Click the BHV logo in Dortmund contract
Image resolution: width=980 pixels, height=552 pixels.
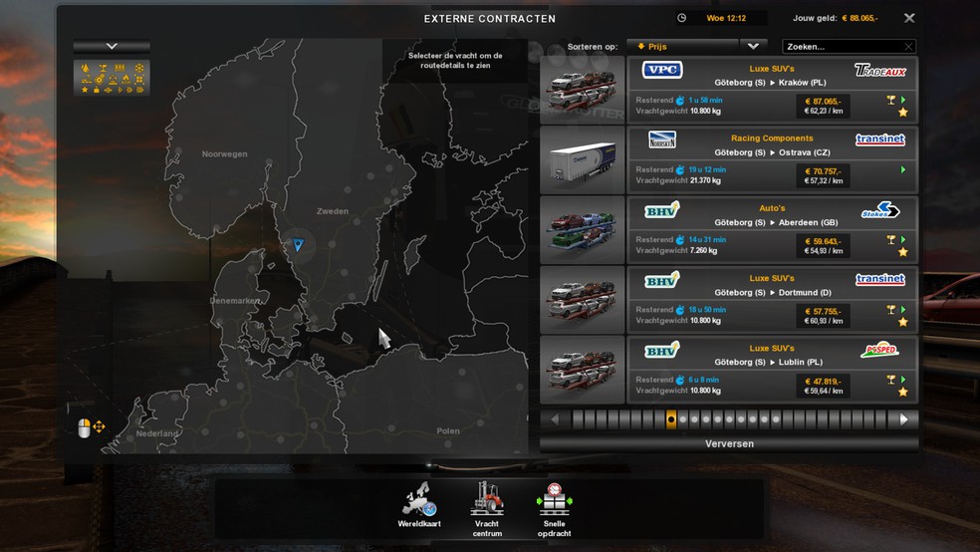click(x=662, y=280)
